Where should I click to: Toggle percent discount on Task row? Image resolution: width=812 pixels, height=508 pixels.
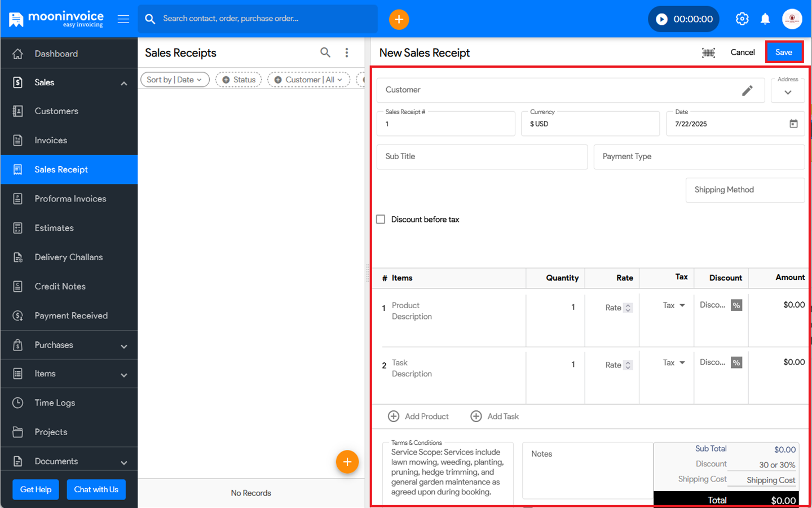[x=736, y=363]
